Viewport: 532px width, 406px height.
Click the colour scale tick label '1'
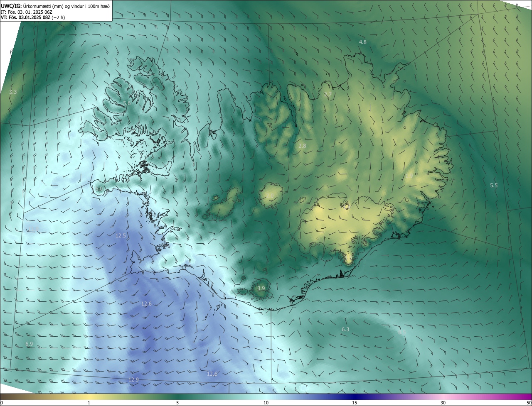(89, 403)
